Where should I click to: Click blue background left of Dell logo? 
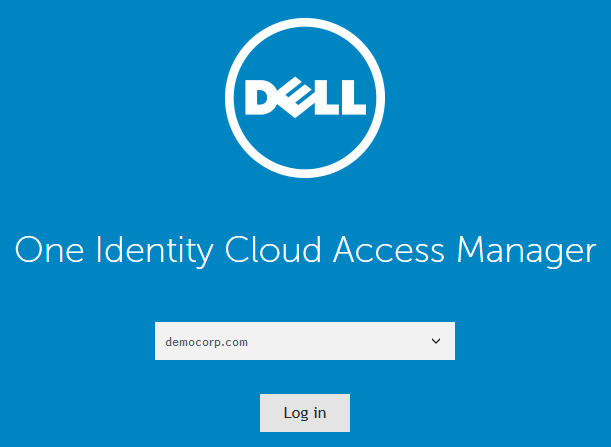point(110,98)
